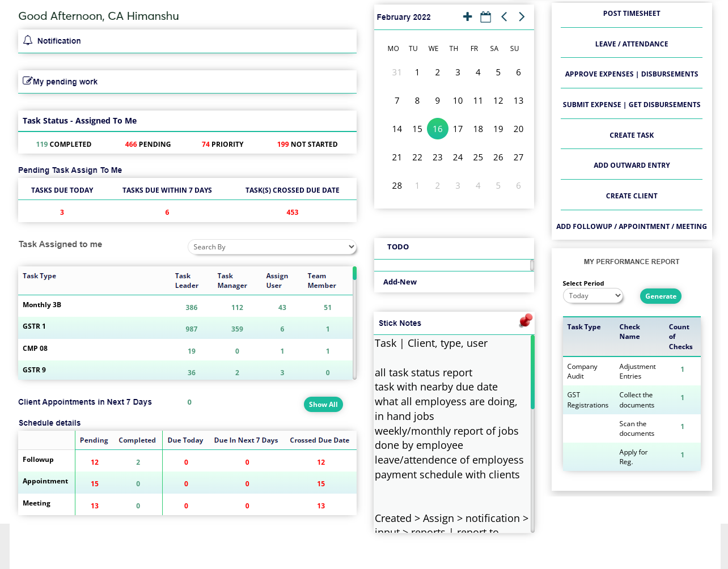Open the Search By dropdown

click(272, 247)
